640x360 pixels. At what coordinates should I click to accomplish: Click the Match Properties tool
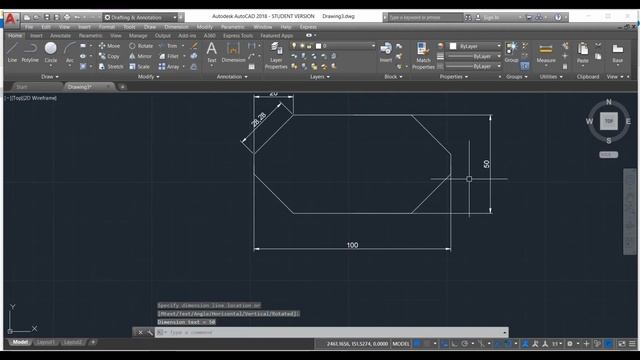[423, 55]
